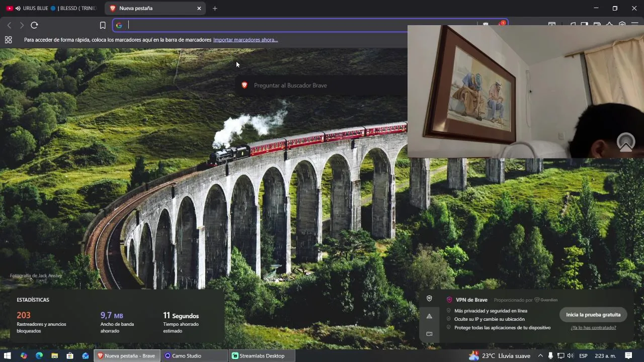Click Protege todas las aplicaciones de tu dispositivo

pyautogui.click(x=502, y=327)
